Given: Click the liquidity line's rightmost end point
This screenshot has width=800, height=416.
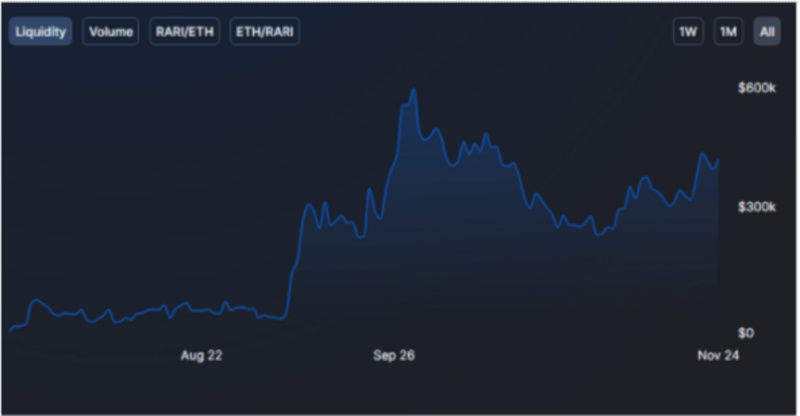Looking at the screenshot, I should (718, 159).
